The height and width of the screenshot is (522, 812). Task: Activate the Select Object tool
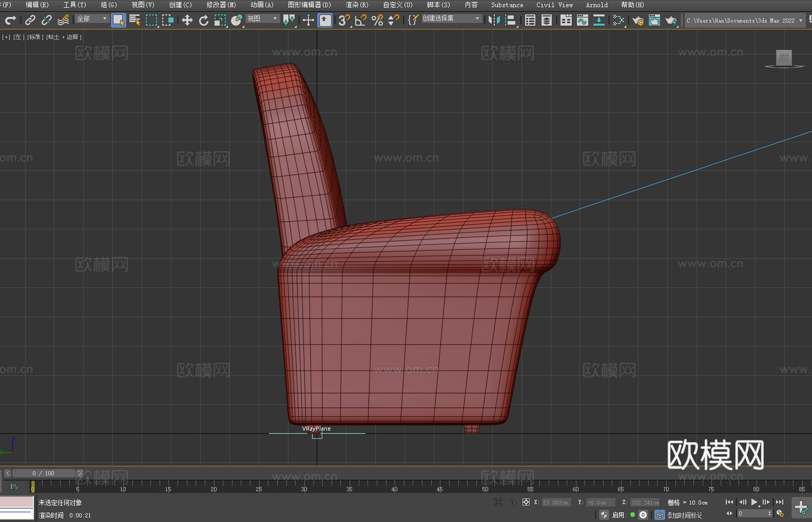119,20
